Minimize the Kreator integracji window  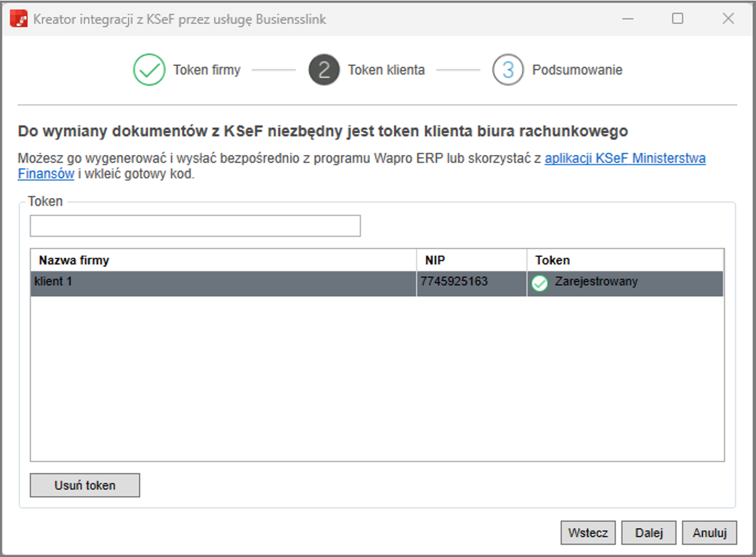pyautogui.click(x=628, y=19)
